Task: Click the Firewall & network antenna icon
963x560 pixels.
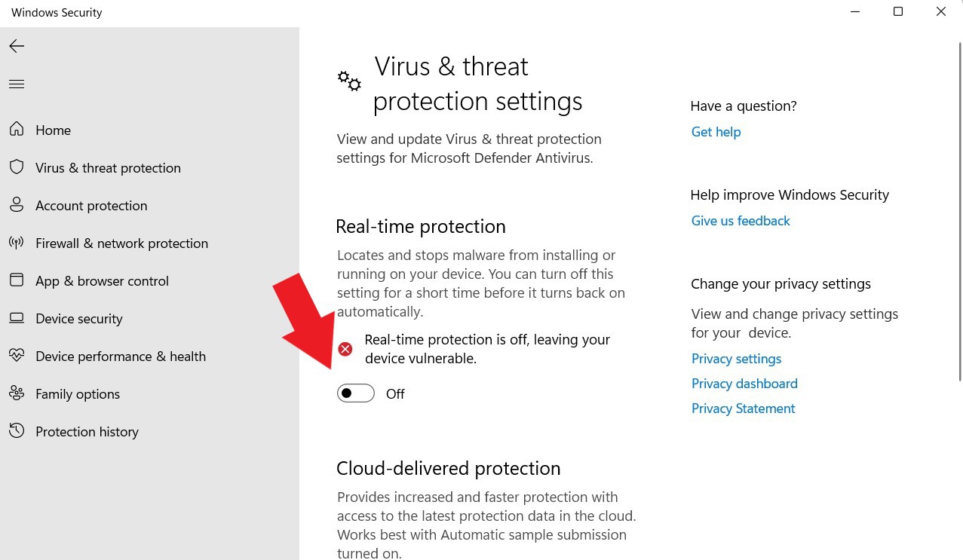Action: click(x=17, y=243)
